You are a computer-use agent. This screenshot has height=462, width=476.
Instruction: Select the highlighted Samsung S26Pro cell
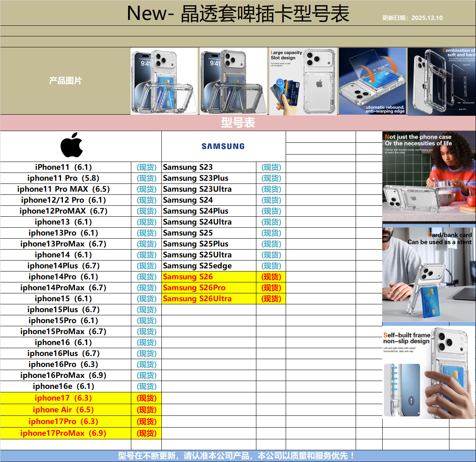coord(209,288)
